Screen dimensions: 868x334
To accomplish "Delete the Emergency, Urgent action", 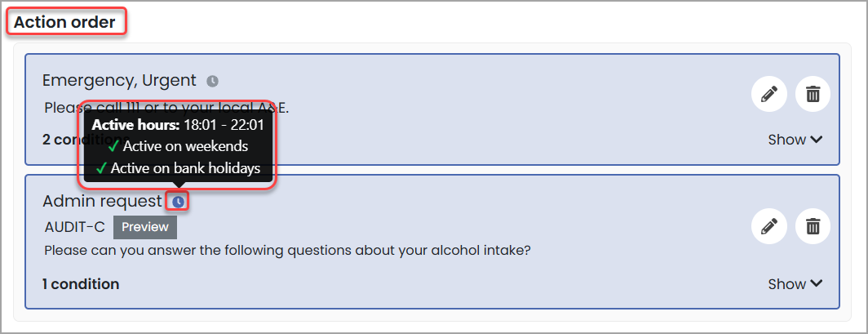I will click(813, 95).
